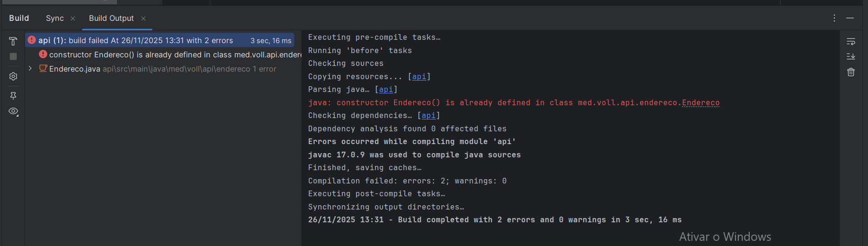Expand the Endereco.java tree node
868x246 pixels.
30,69
